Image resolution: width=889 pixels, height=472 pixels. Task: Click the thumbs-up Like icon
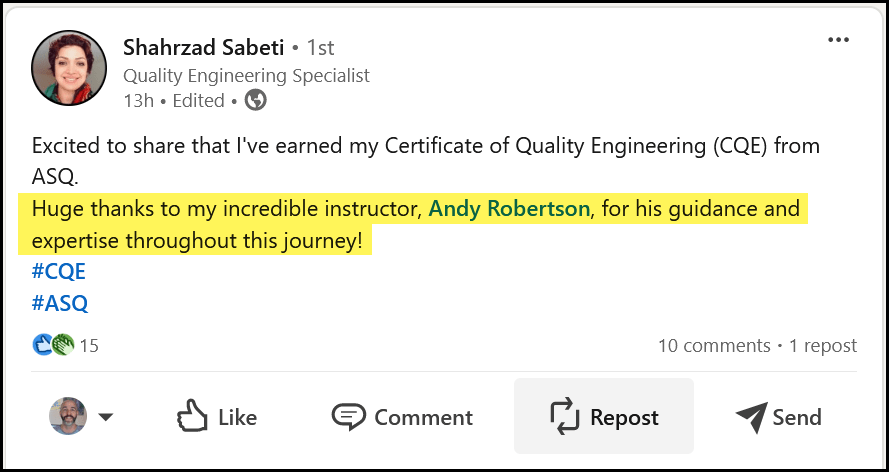pyautogui.click(x=191, y=416)
